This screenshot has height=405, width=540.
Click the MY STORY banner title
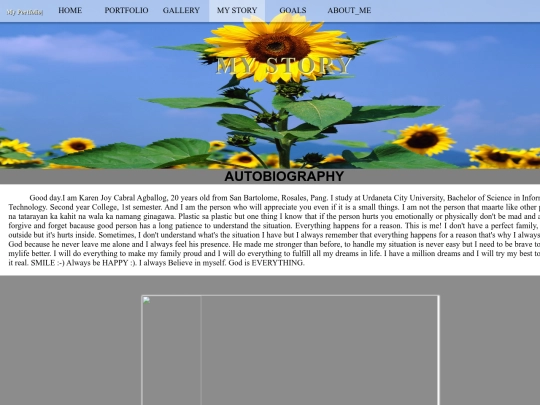[x=284, y=65]
